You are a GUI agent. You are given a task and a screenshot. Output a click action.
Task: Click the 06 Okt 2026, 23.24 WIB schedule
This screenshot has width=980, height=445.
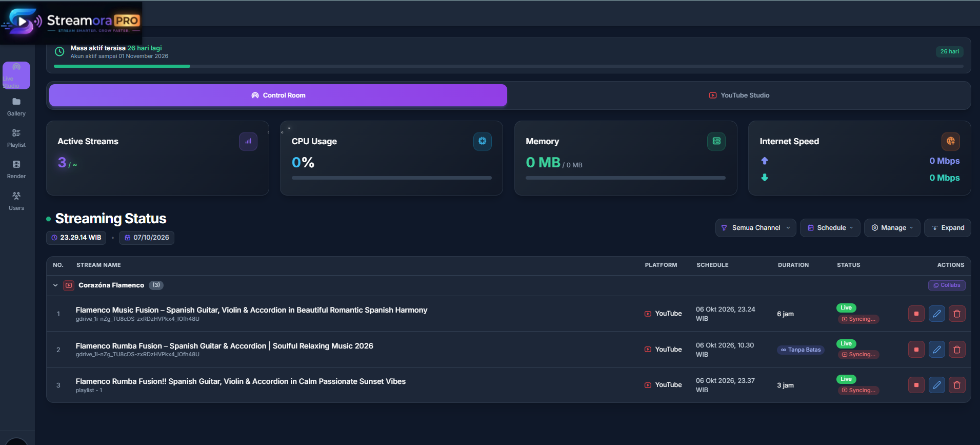click(725, 314)
